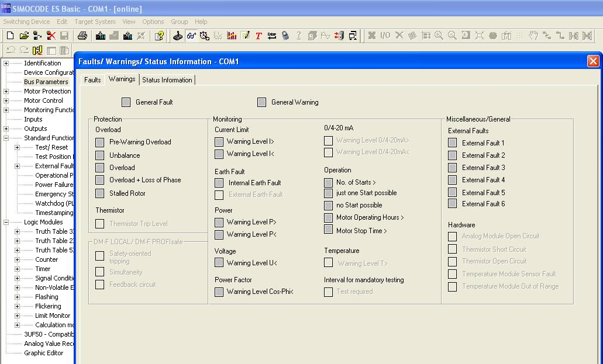Close the Faults/Warnings/Status Information dialog
The width and height of the screenshot is (603, 364).
(x=593, y=61)
